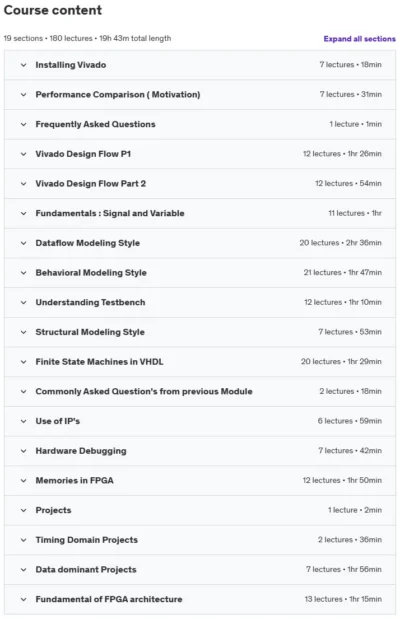Expand Structural Modeling Style chevron arrow

(x=24, y=332)
